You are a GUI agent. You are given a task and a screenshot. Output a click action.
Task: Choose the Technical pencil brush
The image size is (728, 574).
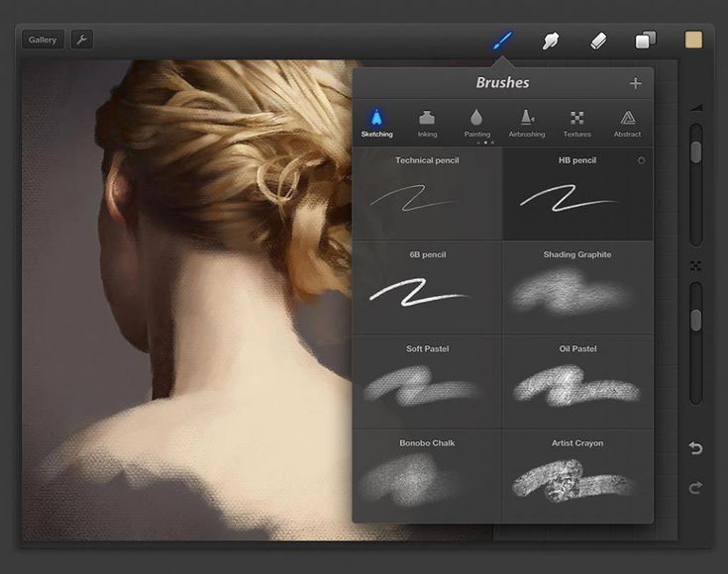tap(428, 194)
